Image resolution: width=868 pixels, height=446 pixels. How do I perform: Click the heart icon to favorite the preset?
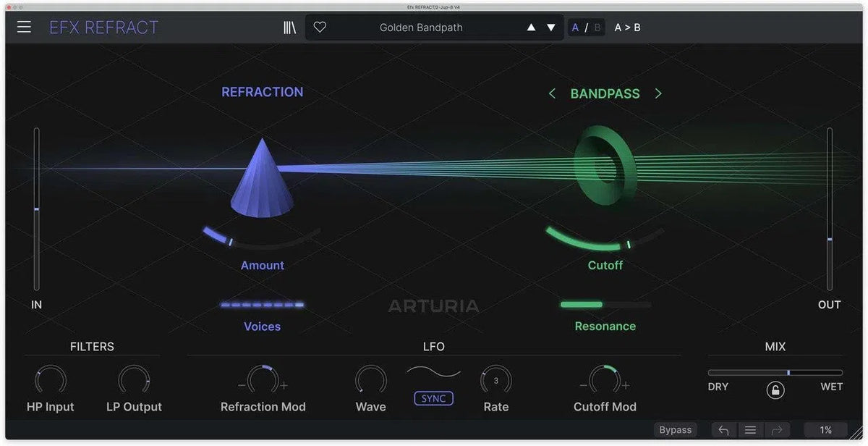[x=320, y=26]
